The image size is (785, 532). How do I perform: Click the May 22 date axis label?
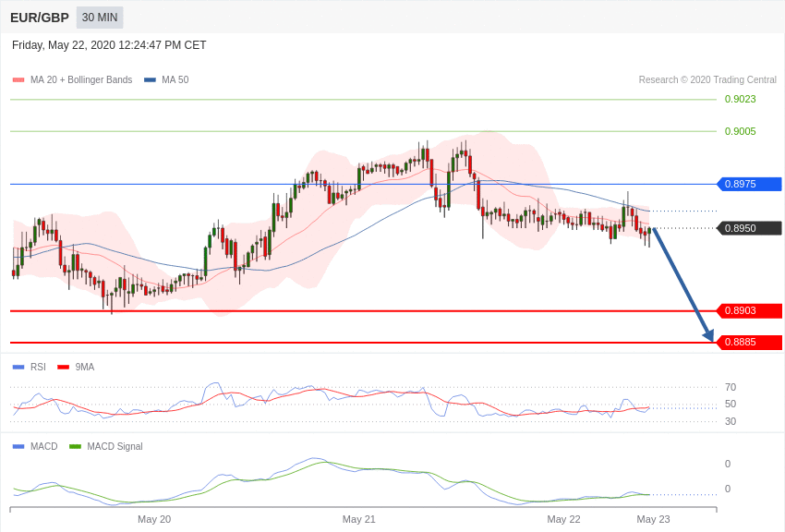tap(563, 519)
